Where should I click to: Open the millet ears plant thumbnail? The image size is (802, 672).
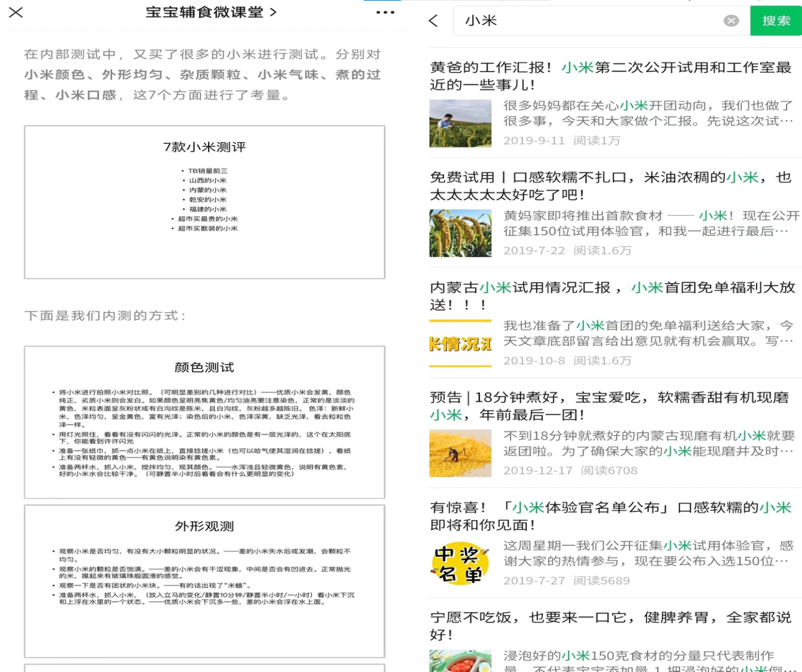[x=460, y=233]
